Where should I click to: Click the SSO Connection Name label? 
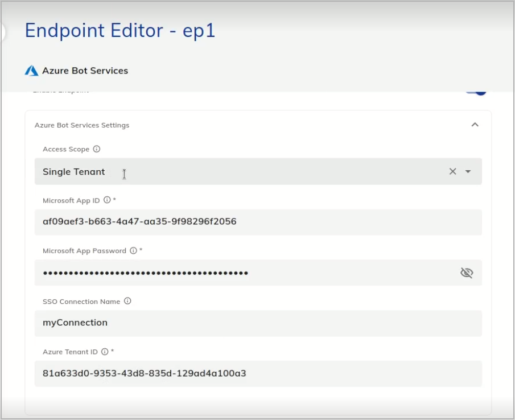81,302
